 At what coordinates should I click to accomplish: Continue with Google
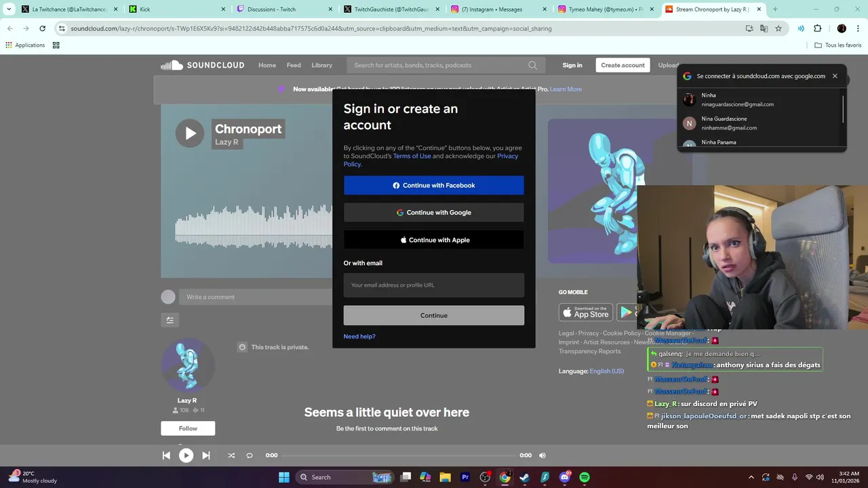(434, 212)
